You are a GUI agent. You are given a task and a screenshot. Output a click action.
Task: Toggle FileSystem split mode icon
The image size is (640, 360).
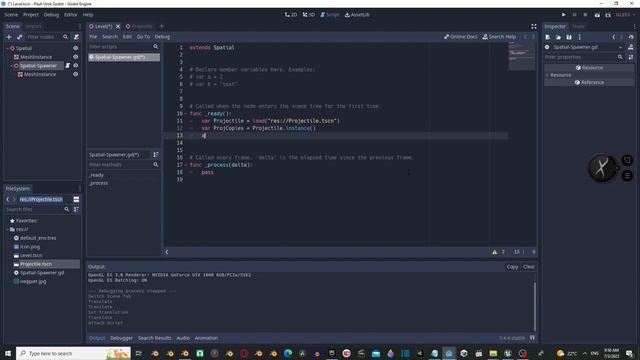pyautogui.click(x=76, y=199)
